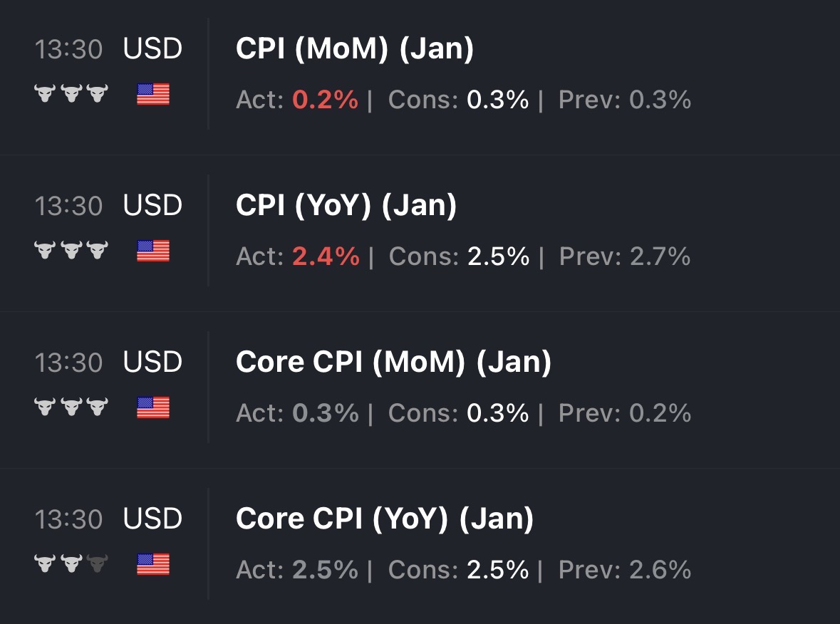The width and height of the screenshot is (840, 624).
Task: Click the 2.7% previous value
Action: (660, 257)
